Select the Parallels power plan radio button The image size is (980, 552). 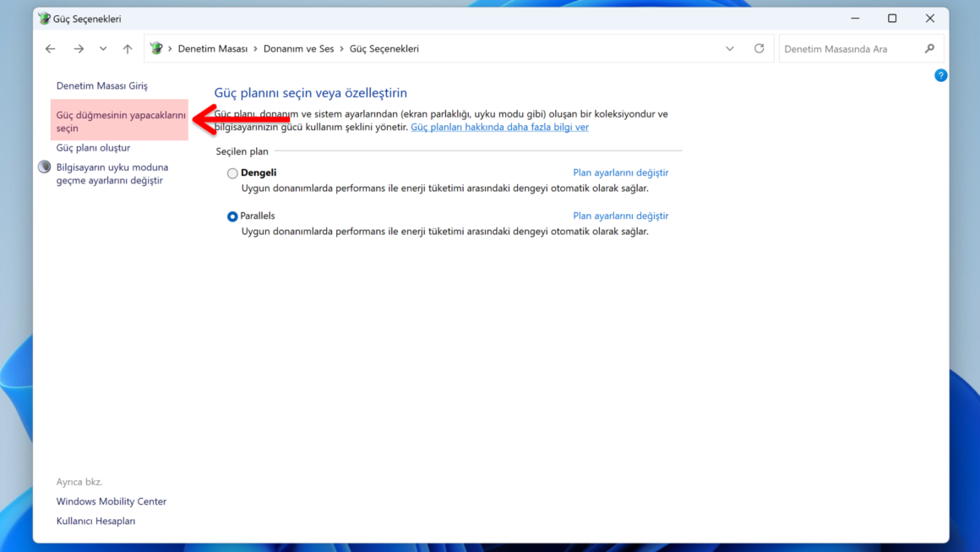click(232, 216)
